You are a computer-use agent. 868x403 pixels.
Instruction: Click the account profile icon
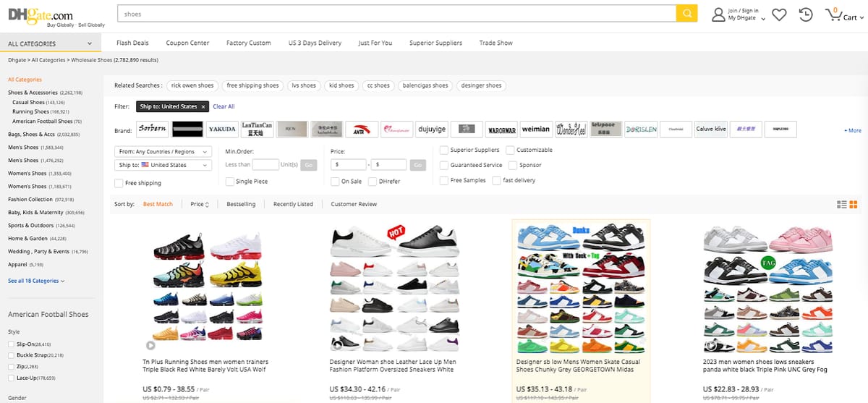[x=718, y=14]
